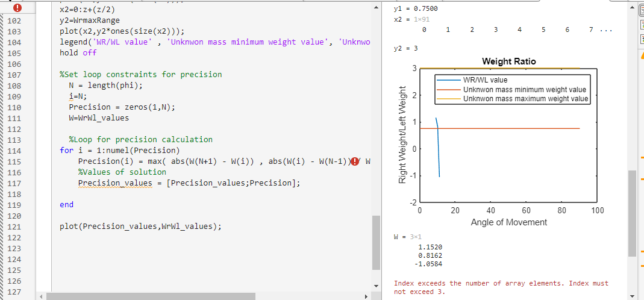Click the red error indicator above line numbers

tap(17, 7)
